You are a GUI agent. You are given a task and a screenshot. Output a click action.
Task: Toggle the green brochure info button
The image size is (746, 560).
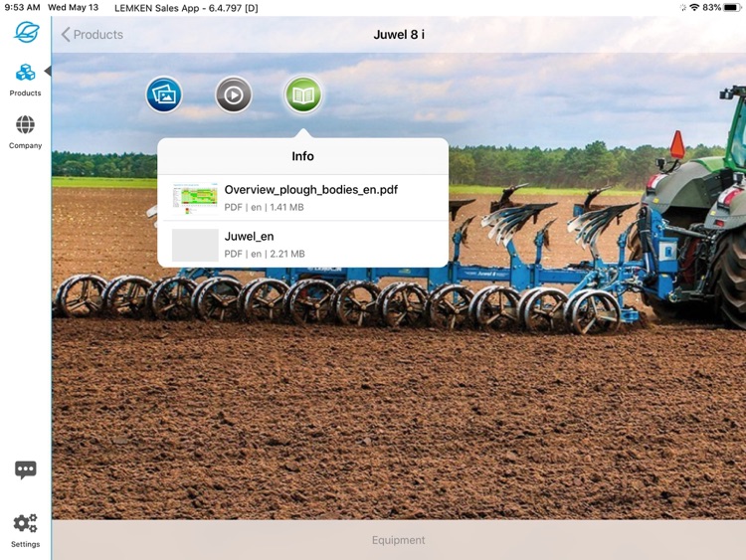[303, 94]
